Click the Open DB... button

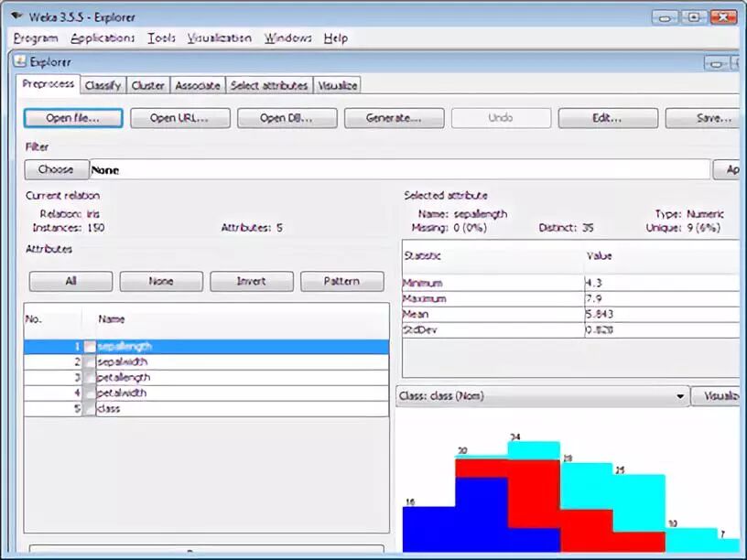click(x=287, y=118)
